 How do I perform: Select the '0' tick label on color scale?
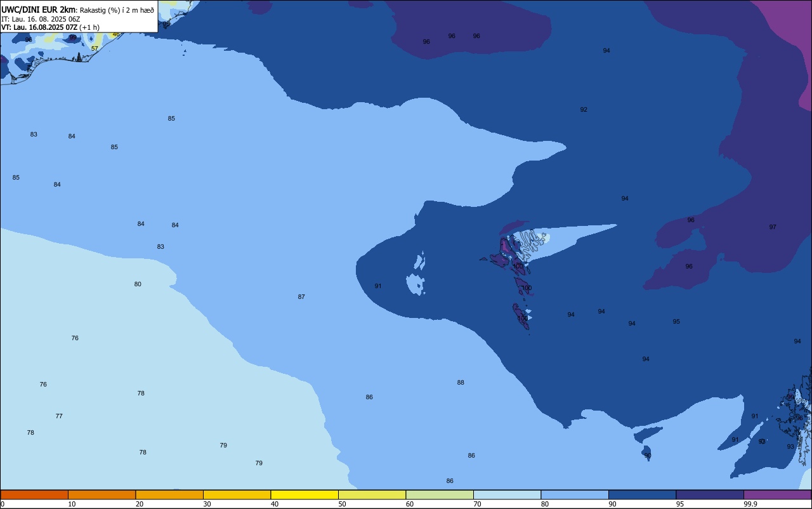[3, 504]
